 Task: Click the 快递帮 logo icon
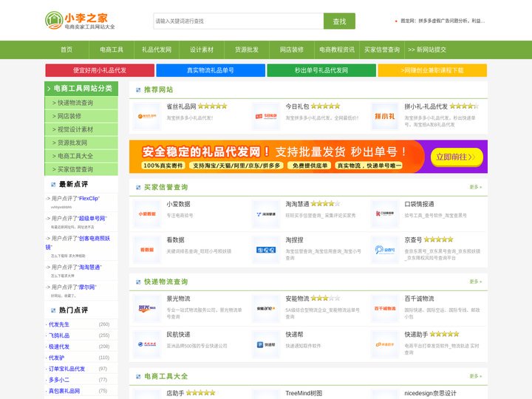pos(266,344)
